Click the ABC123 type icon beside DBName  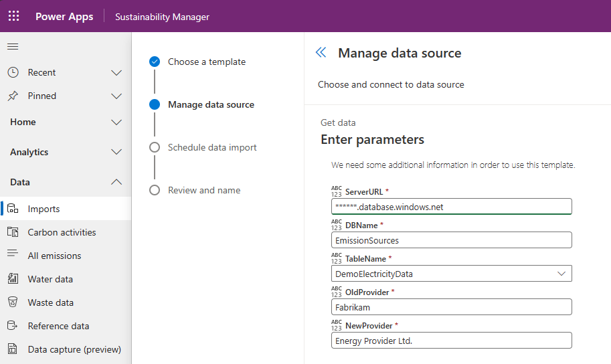point(336,225)
